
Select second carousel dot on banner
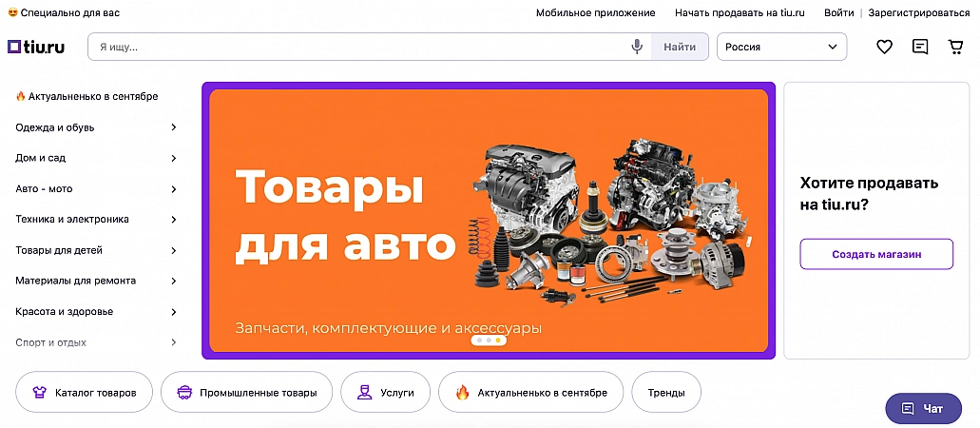[x=489, y=340]
